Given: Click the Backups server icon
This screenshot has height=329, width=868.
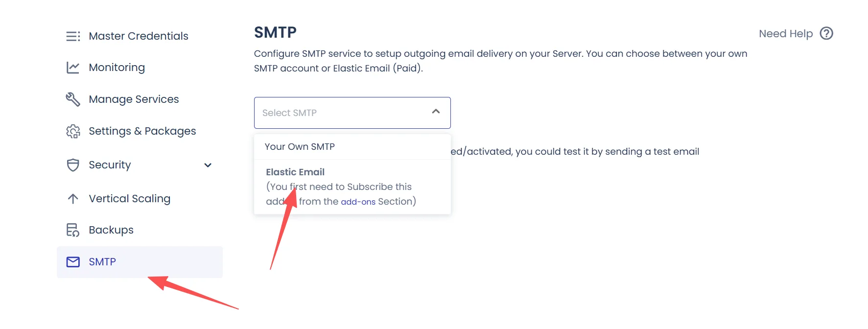Looking at the screenshot, I should coord(73,230).
